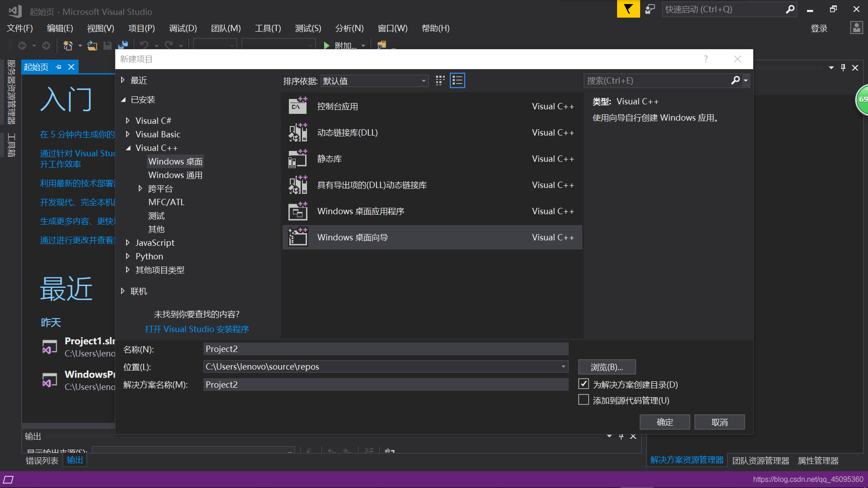Click the navigate backward toolbar arrow
This screenshot has width=868, height=488.
(x=22, y=46)
